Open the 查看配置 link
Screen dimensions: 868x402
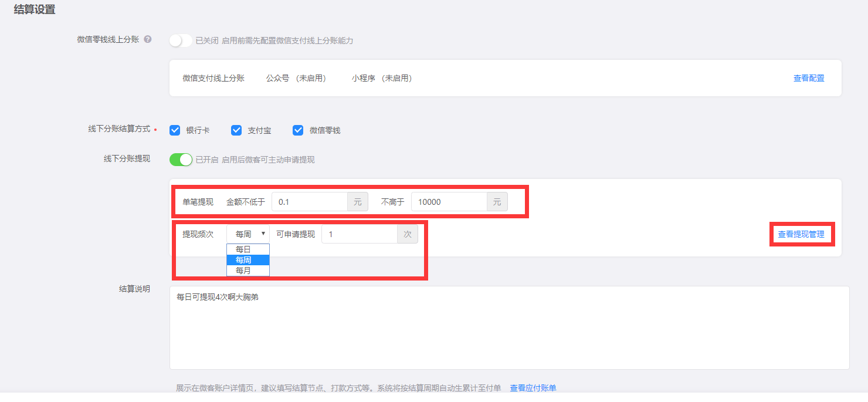[x=808, y=78]
